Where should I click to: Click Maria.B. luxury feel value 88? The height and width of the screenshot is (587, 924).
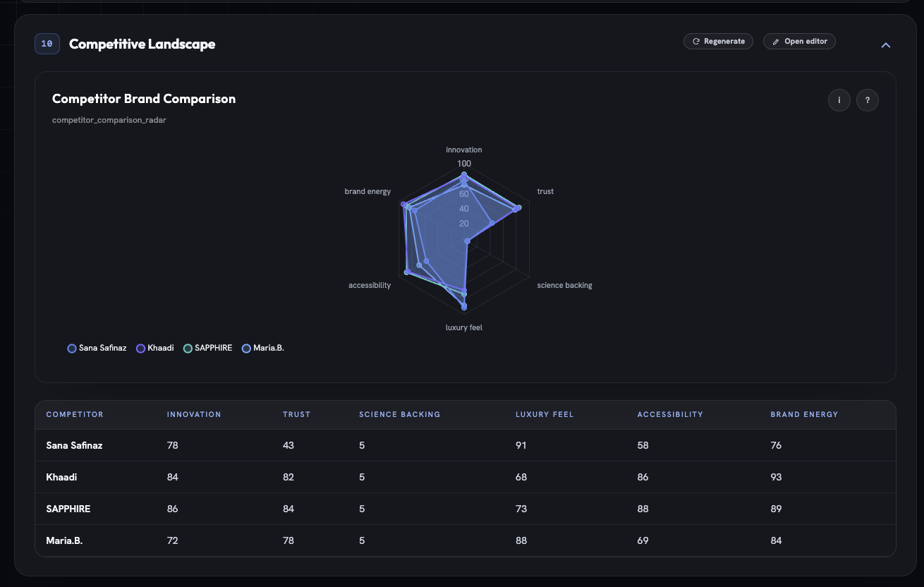pos(521,541)
